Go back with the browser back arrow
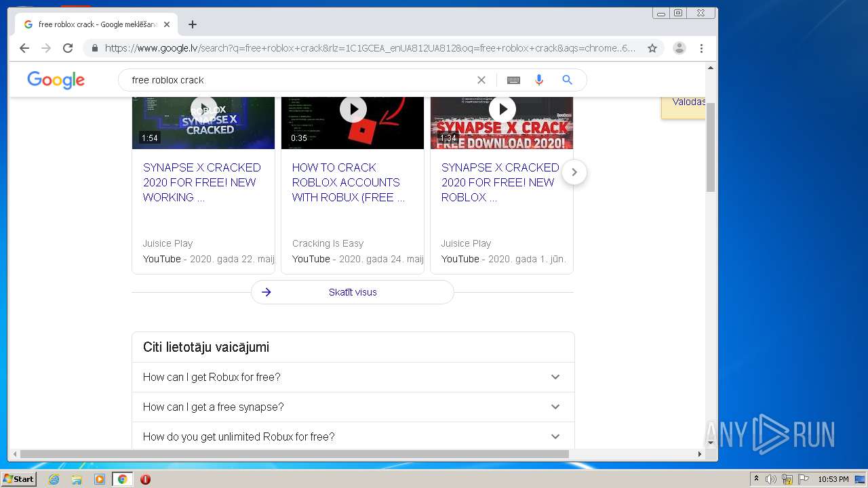Image resolution: width=868 pixels, height=488 pixels. pos(24,48)
